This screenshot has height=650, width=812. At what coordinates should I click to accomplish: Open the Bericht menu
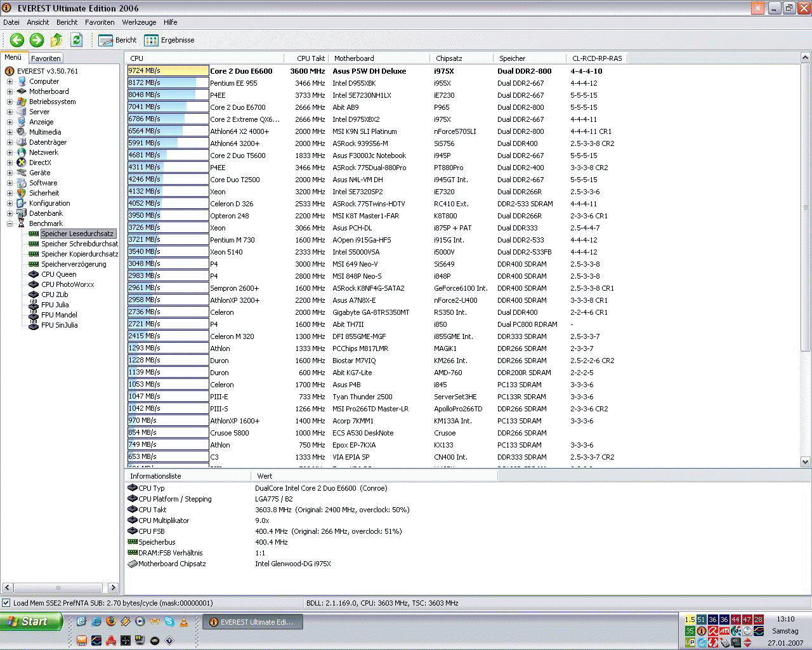point(67,22)
